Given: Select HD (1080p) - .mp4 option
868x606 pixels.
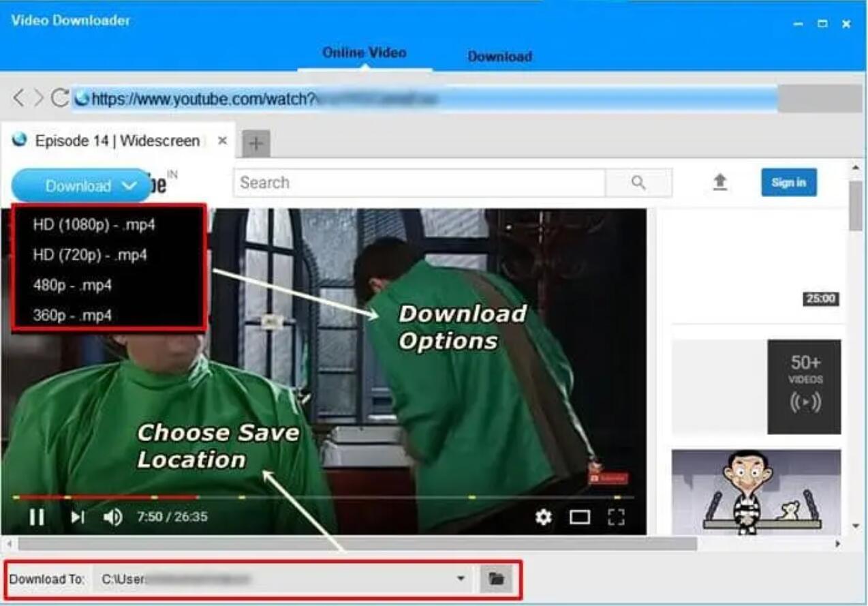Looking at the screenshot, I should (94, 225).
